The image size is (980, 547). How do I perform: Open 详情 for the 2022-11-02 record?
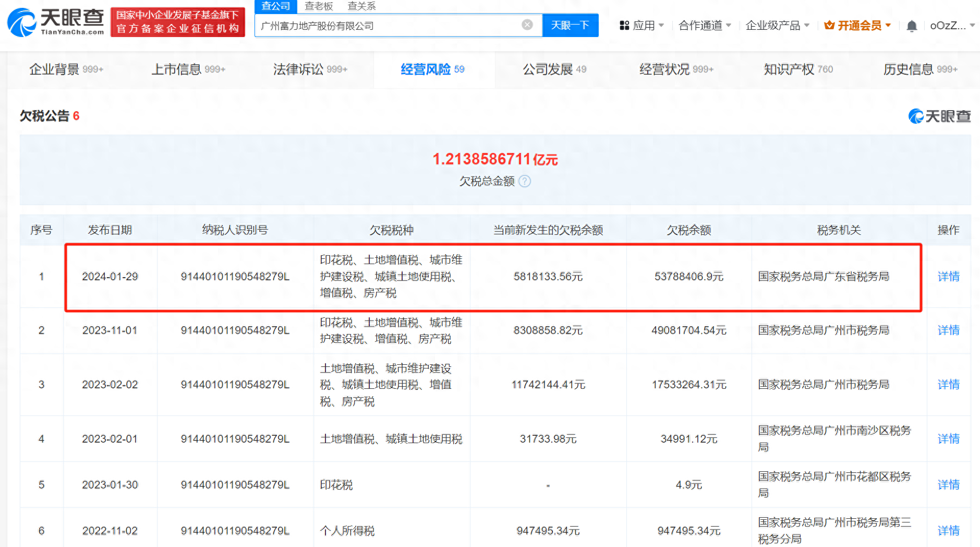point(948,531)
